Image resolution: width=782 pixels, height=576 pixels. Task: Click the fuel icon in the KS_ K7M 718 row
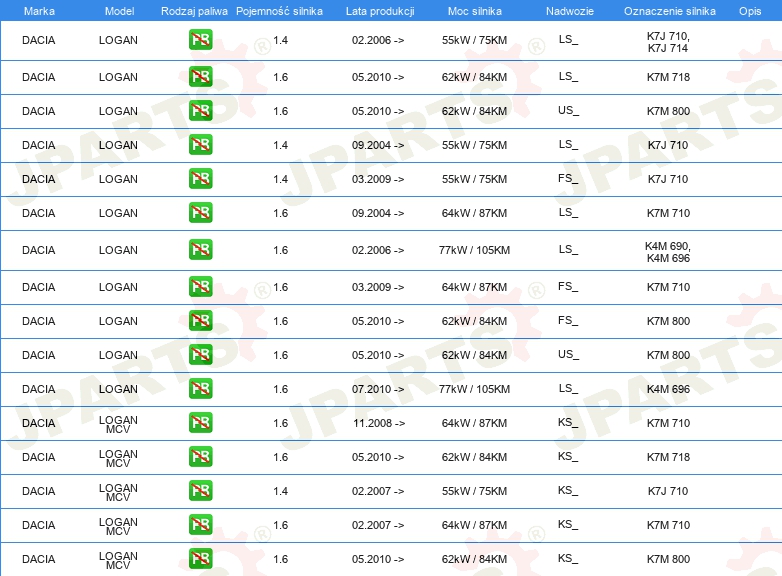click(200, 456)
